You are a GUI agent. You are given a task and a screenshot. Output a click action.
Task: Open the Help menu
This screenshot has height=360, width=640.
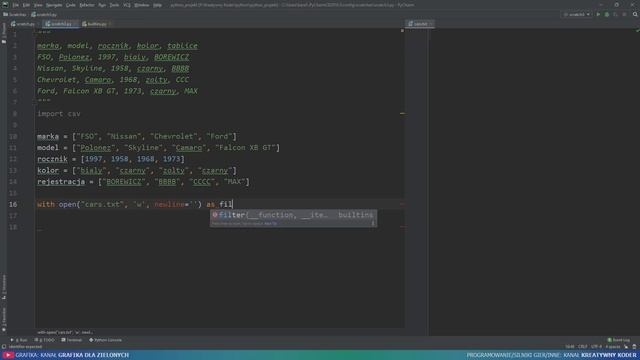158,5
